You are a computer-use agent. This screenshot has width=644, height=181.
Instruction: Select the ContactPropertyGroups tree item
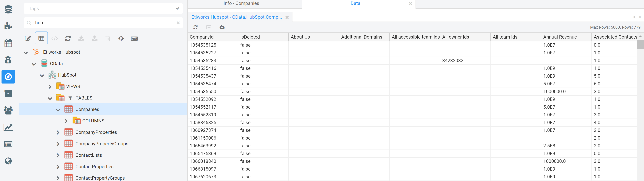click(100, 178)
